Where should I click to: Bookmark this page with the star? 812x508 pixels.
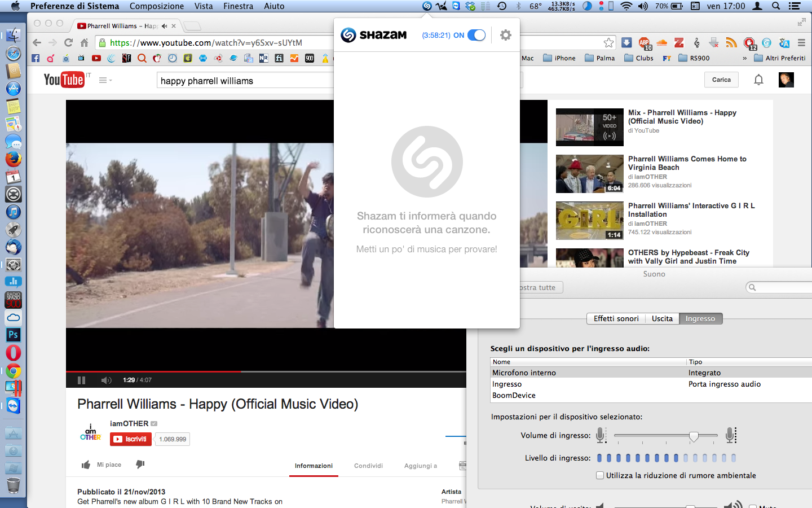click(x=608, y=43)
